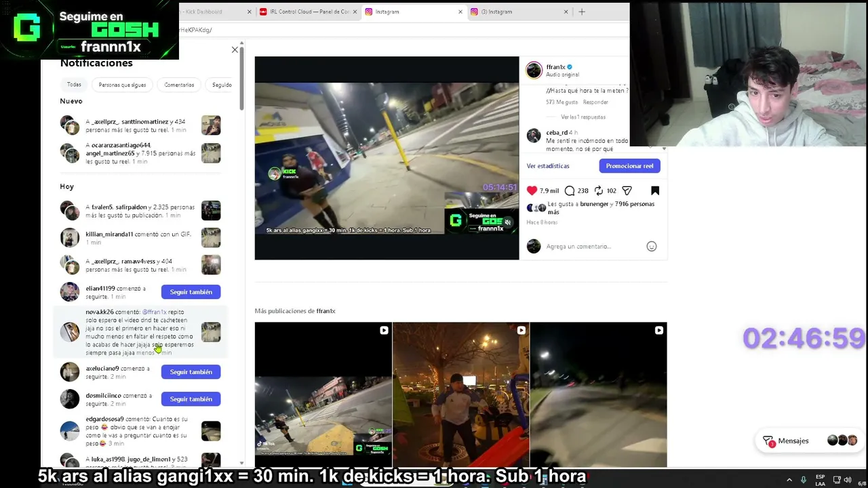Open the first reel under Más publicaciones
The image size is (868, 488).
(323, 394)
